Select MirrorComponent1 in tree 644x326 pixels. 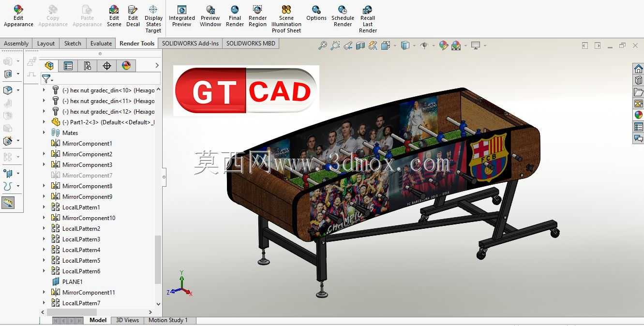(87, 143)
